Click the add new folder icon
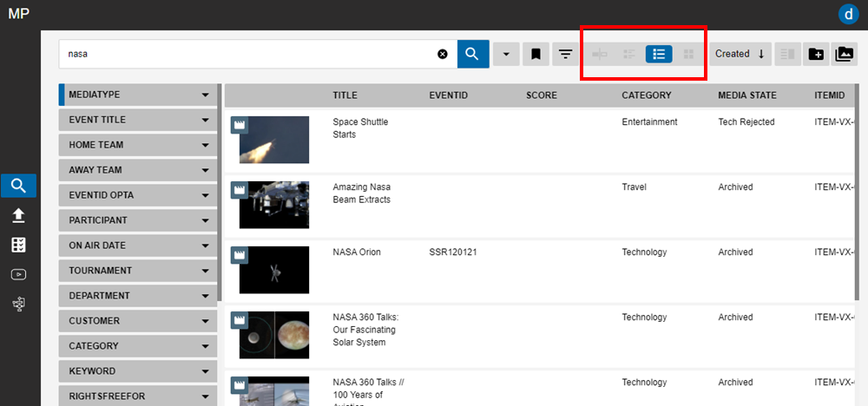 point(816,54)
